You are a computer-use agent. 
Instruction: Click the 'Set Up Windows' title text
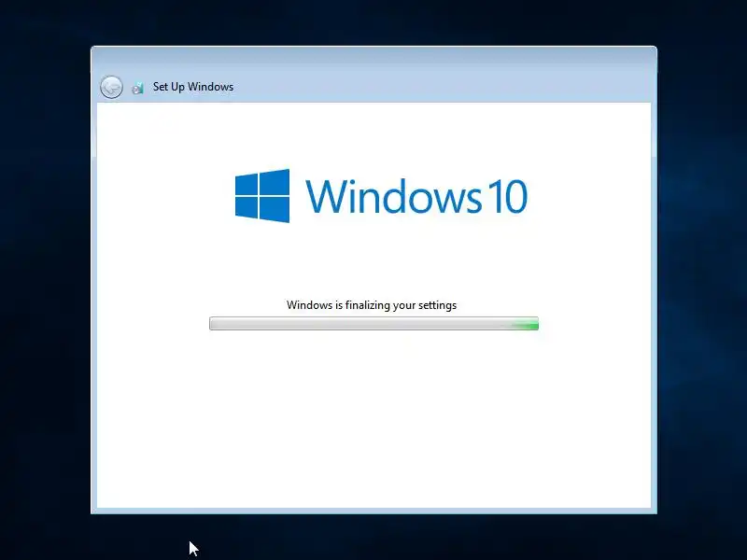coord(193,87)
